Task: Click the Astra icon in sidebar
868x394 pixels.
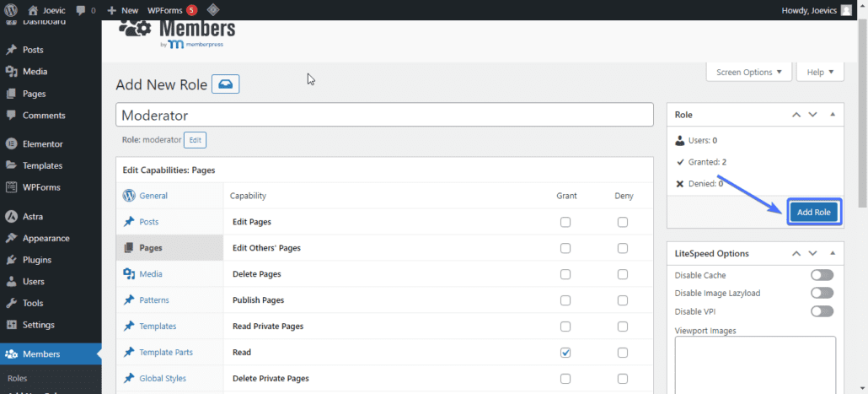Action: click(x=11, y=217)
